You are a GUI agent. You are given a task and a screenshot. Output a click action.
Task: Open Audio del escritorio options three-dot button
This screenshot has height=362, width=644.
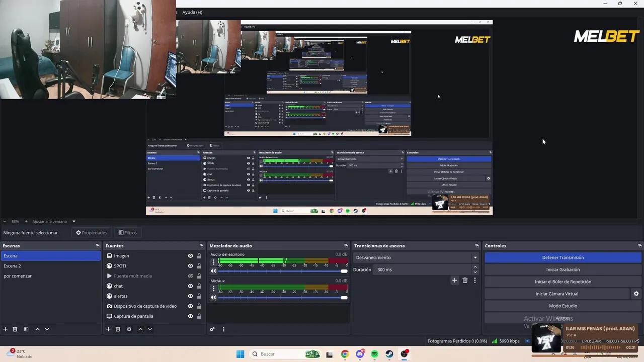(x=213, y=262)
